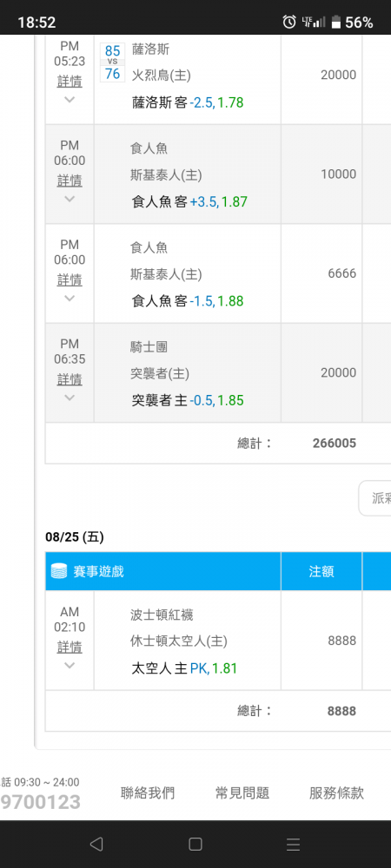The image size is (391, 868).
Task: Expand the chevron under PM 05:23 row
Action: tap(70, 100)
